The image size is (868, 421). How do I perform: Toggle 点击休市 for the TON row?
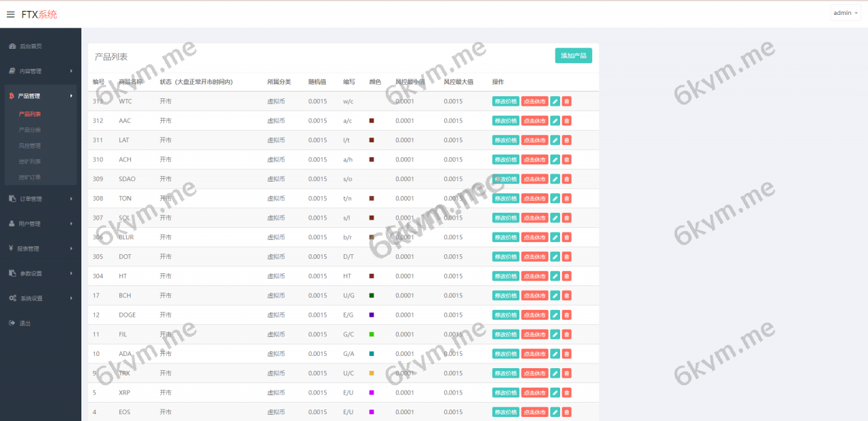coord(534,199)
